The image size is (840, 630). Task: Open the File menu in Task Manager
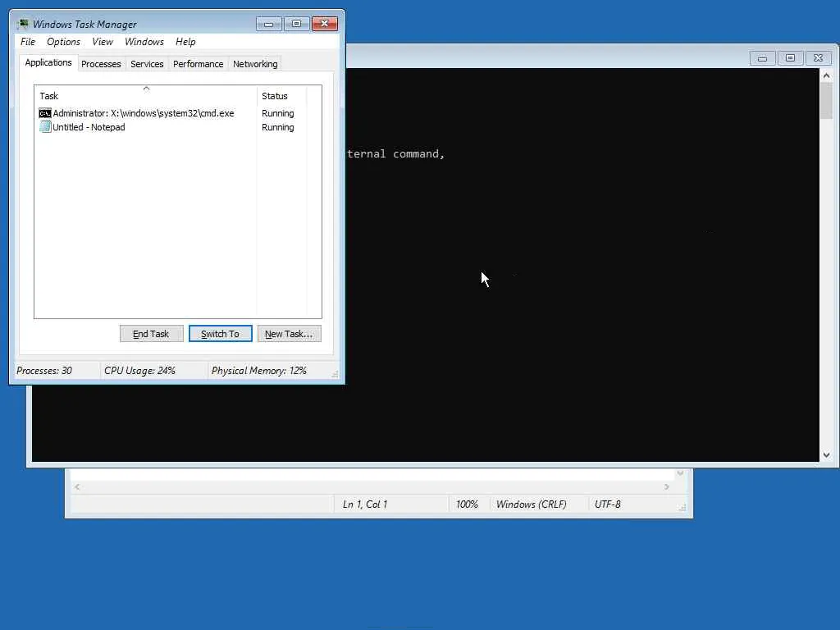coord(28,42)
